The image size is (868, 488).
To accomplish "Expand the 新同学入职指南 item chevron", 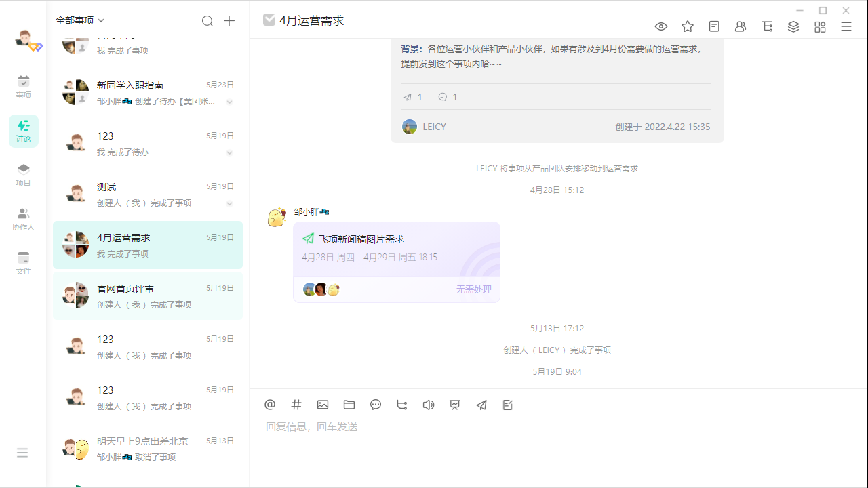I will tap(229, 102).
